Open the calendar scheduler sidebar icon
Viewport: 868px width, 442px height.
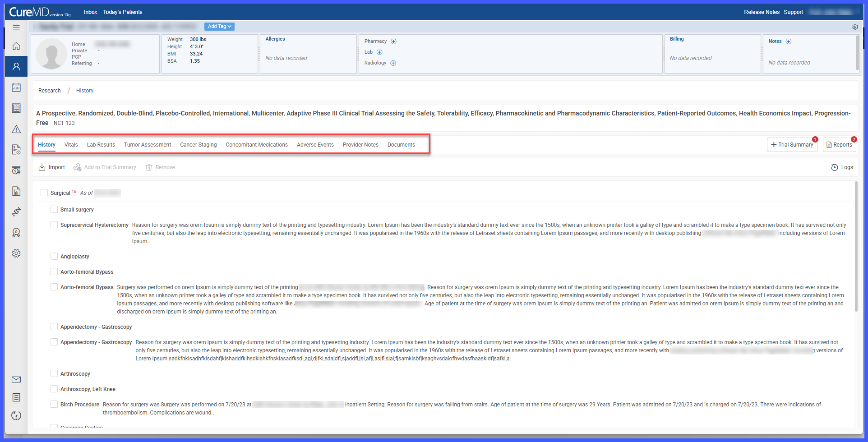pyautogui.click(x=16, y=87)
